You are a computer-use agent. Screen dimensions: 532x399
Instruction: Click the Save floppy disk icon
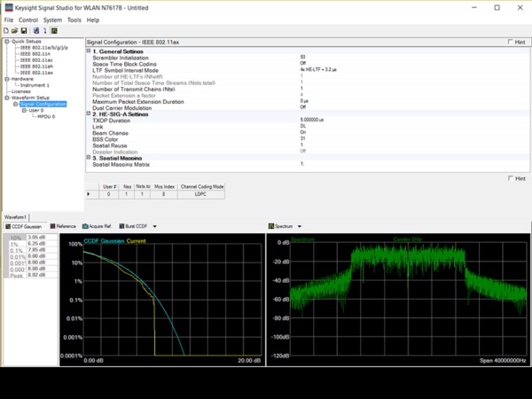24,31
